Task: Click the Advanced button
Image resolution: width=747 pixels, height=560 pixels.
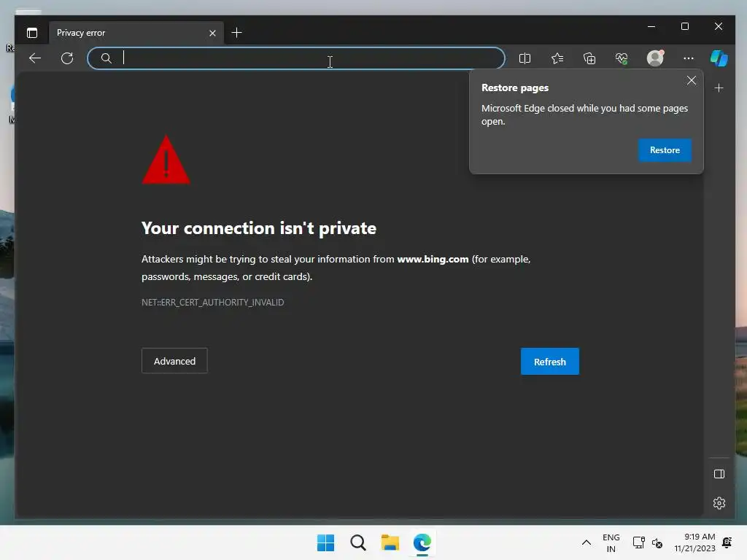Action: click(x=174, y=361)
